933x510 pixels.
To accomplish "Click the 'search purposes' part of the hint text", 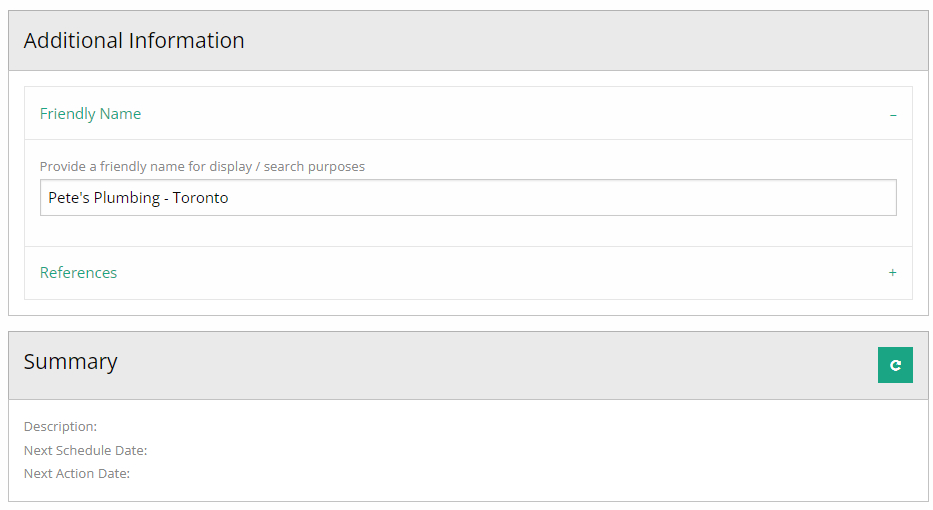I will (314, 167).
